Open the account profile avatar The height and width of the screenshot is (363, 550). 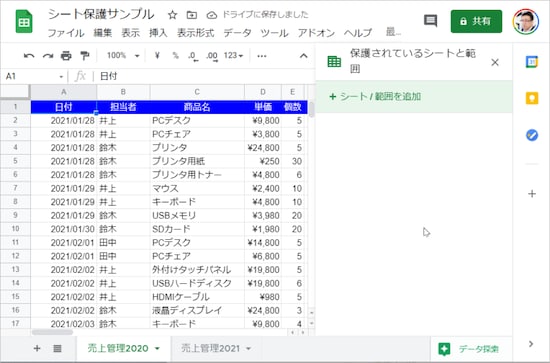tap(525, 21)
